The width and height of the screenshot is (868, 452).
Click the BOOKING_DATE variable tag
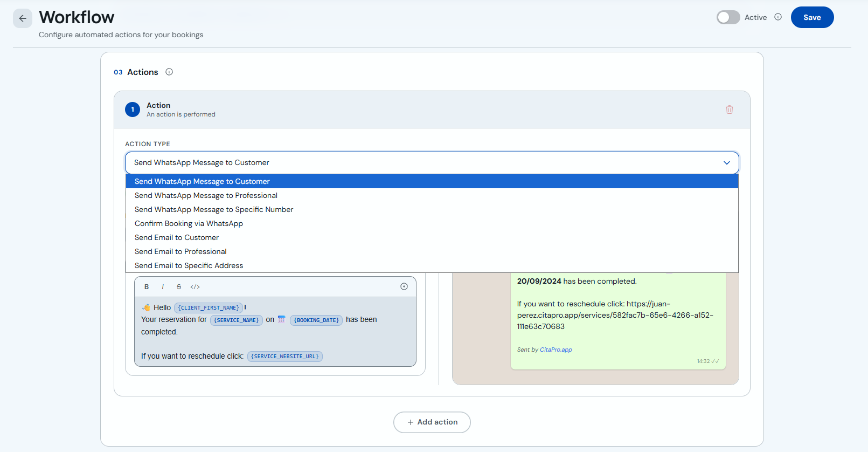pyautogui.click(x=316, y=320)
